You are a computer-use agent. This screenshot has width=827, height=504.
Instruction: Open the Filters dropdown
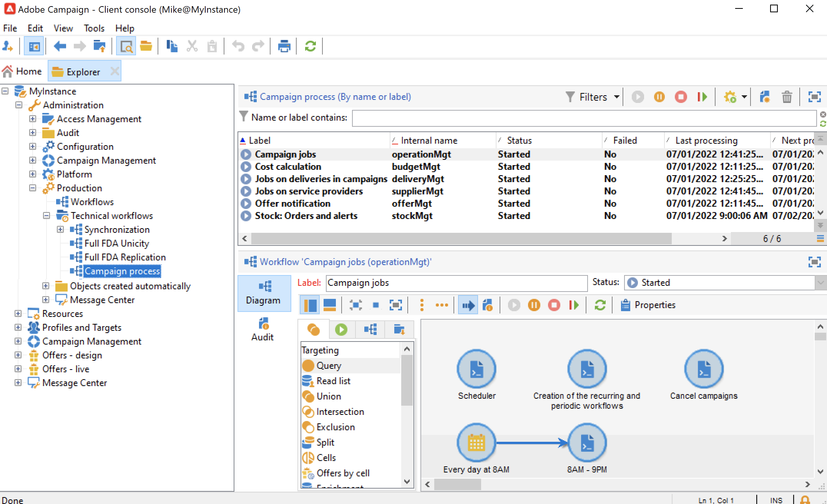[593, 97]
